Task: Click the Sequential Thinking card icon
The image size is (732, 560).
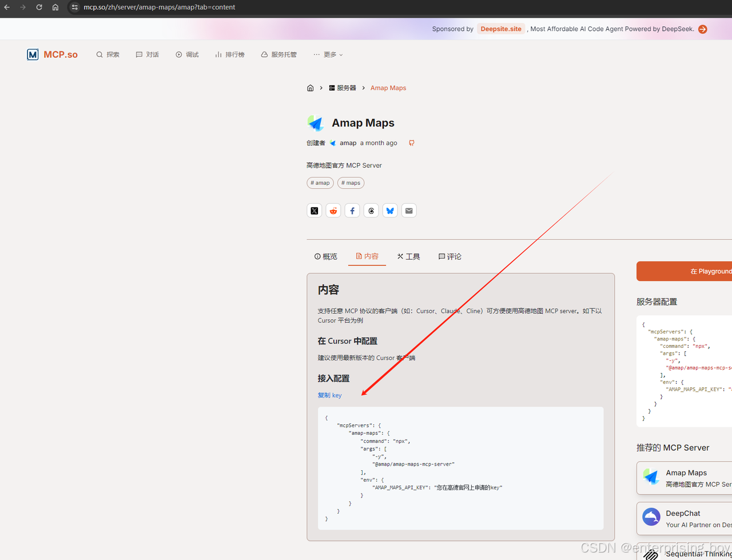Action: coord(651,554)
